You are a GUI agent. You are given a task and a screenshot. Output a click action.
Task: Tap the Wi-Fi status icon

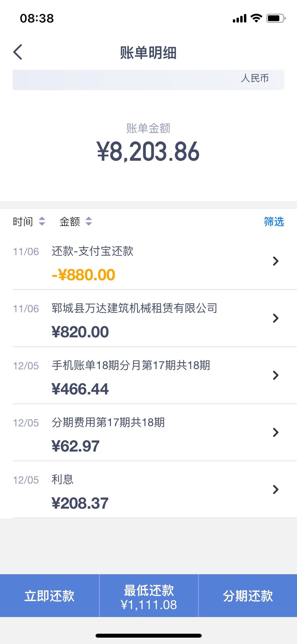tap(256, 18)
